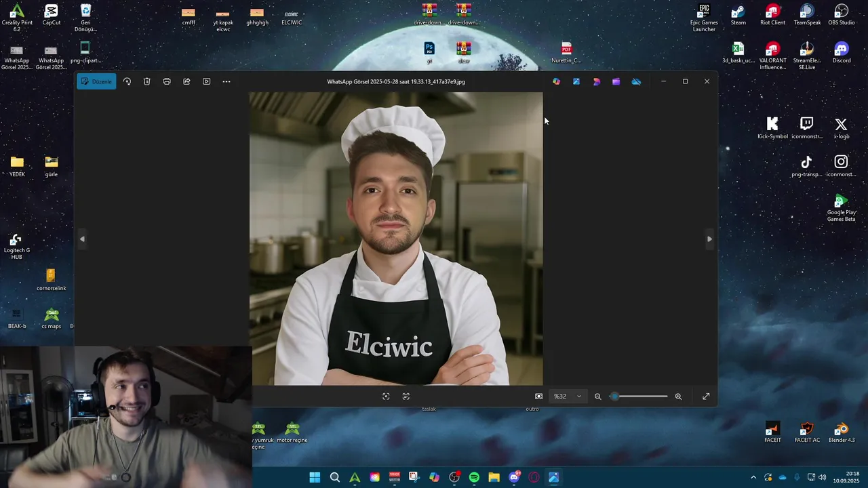Select the Kick-Symbol desktop file
Image resolution: width=868 pixels, height=488 pixels.
coord(772,128)
